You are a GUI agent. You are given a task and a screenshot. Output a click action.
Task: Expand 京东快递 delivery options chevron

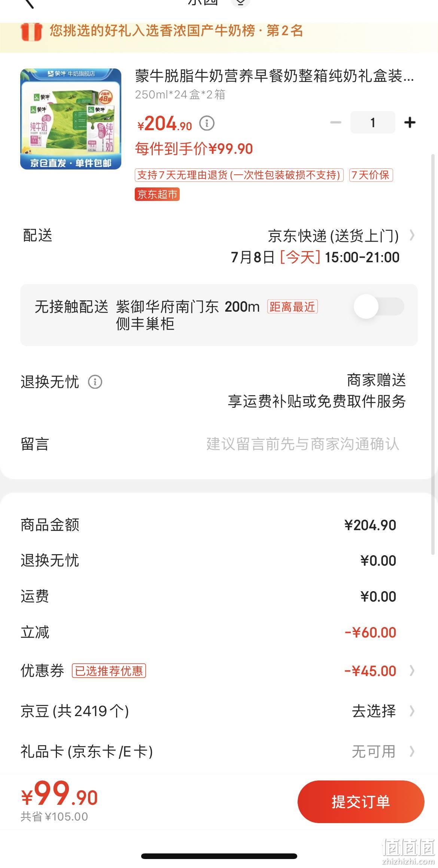pyautogui.click(x=412, y=235)
